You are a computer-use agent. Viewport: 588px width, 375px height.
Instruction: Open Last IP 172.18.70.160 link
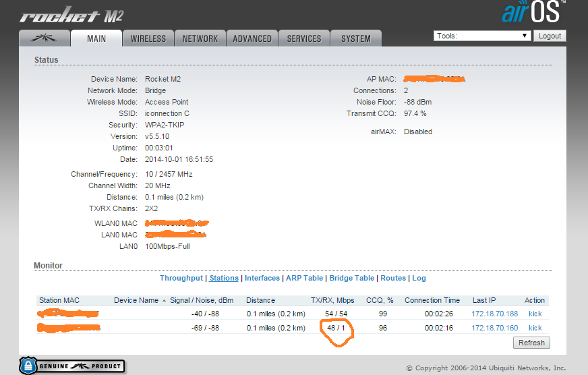pos(494,328)
